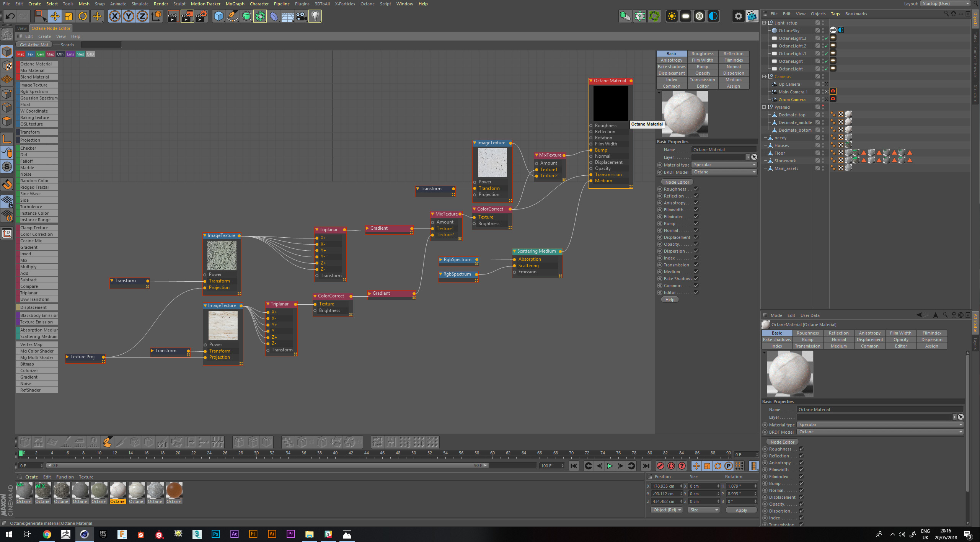Click Node Editor button in Attributes panel

[783, 442]
